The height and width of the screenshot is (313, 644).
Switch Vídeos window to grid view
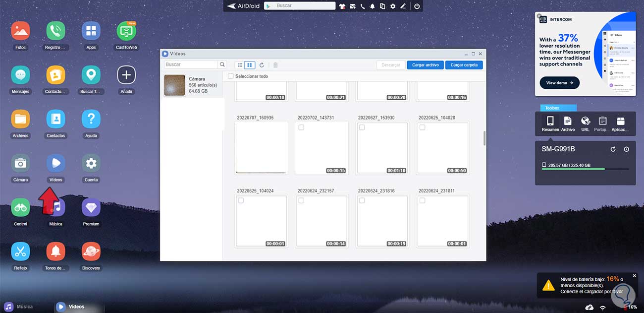250,65
